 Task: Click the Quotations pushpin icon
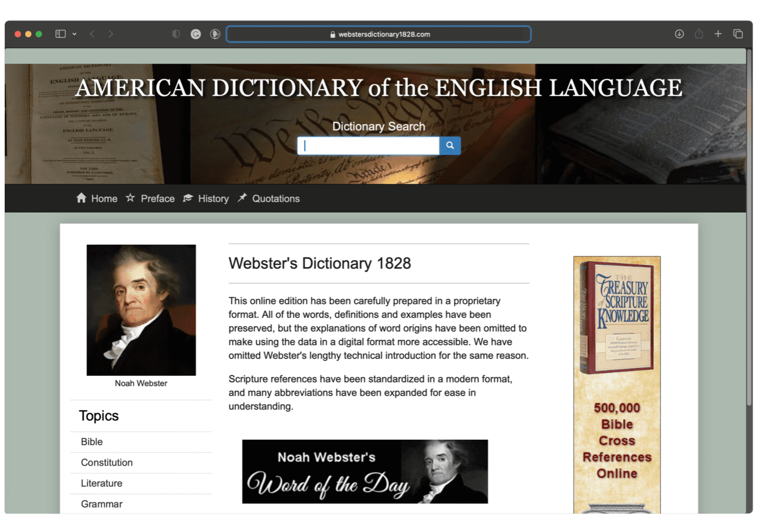click(x=242, y=198)
